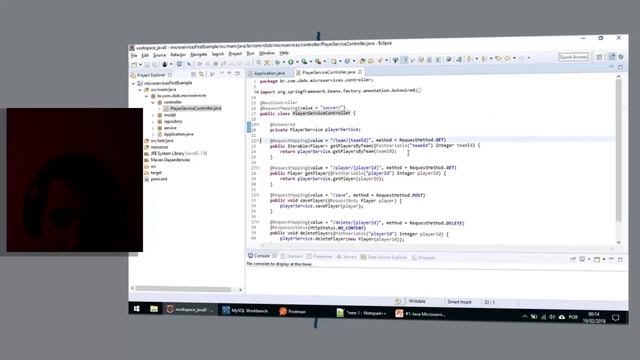This screenshot has height=360, width=640.
Task: Click the Quick Access field
Action: [x=573, y=57]
